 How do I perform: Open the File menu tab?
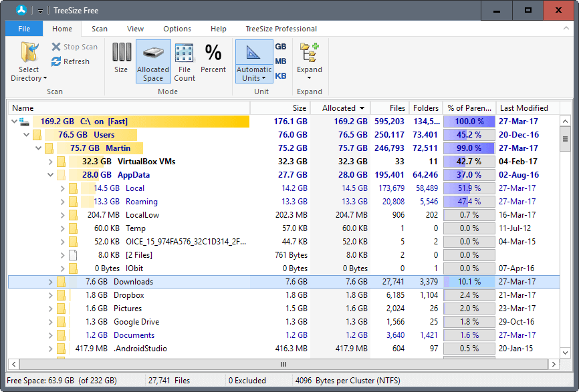point(24,29)
